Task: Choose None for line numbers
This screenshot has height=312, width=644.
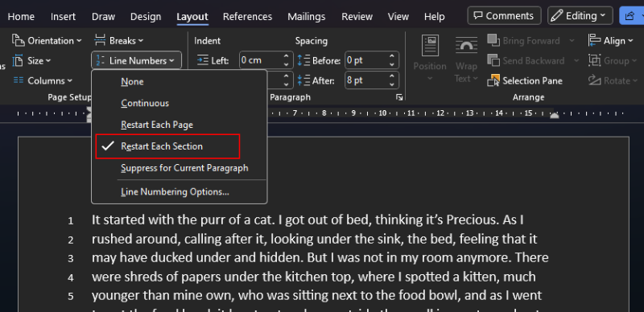Action: (x=132, y=82)
